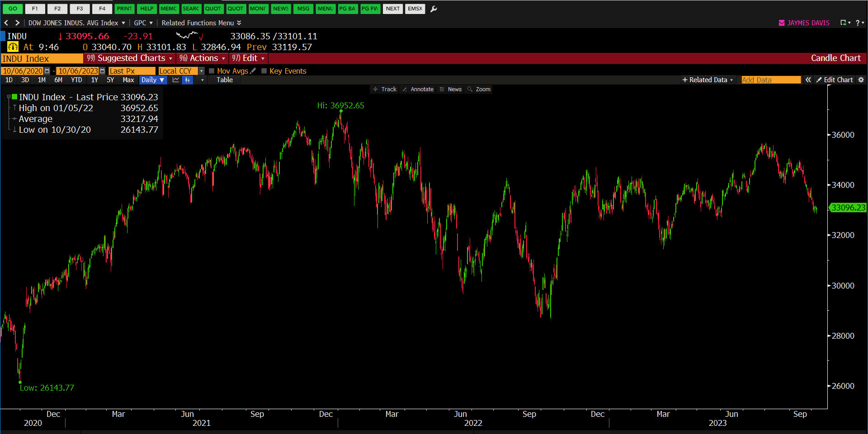Image resolution: width=868 pixels, height=434 pixels.
Task: Select the 6M time range tab
Action: coord(58,80)
